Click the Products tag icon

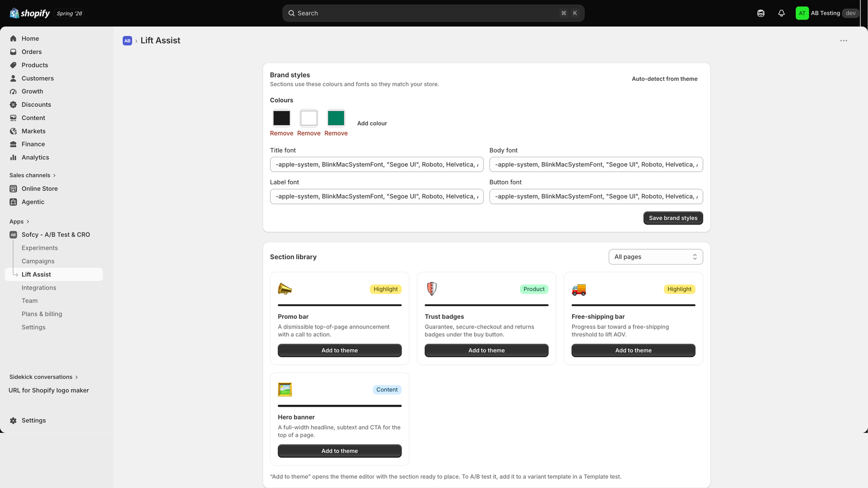point(13,65)
